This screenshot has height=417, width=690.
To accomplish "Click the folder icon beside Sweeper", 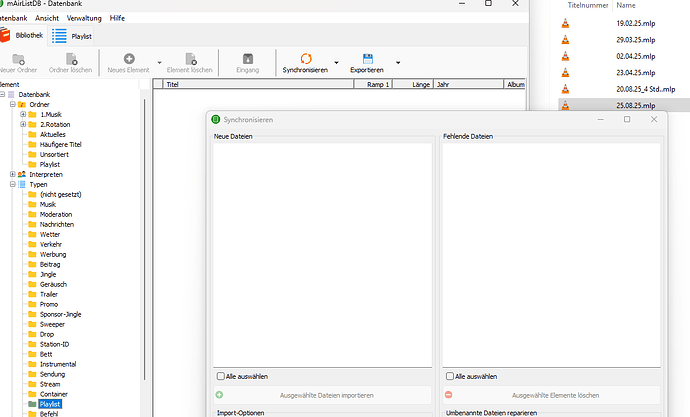I will pyautogui.click(x=32, y=324).
